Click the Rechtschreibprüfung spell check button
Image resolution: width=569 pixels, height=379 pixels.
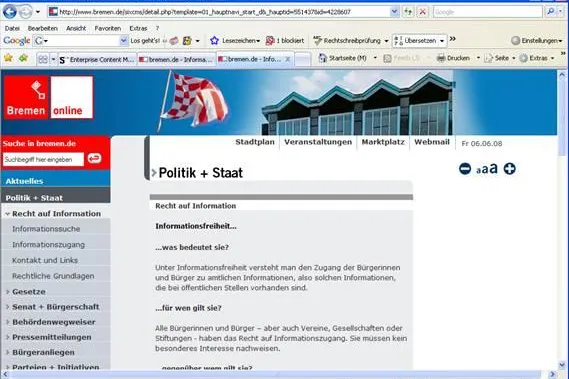point(347,41)
